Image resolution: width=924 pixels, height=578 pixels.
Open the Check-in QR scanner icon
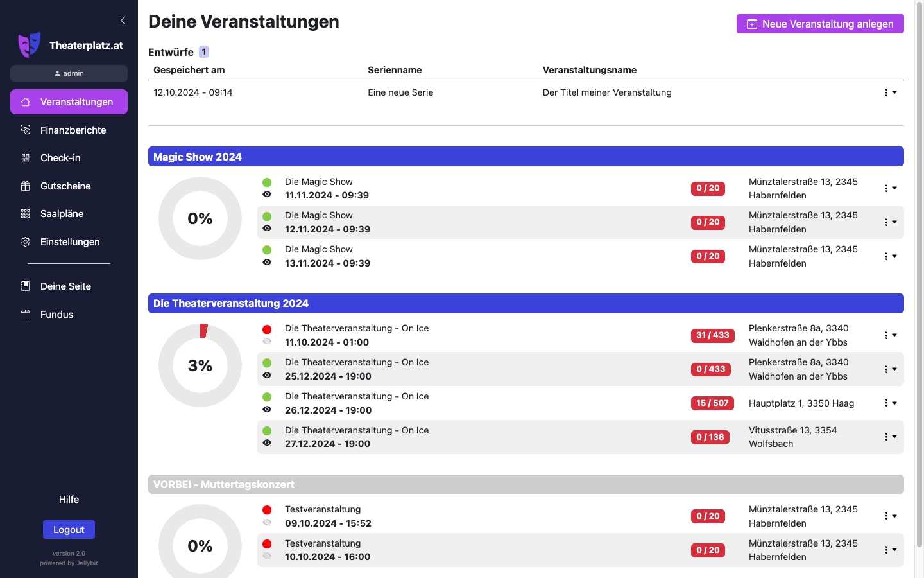point(26,158)
